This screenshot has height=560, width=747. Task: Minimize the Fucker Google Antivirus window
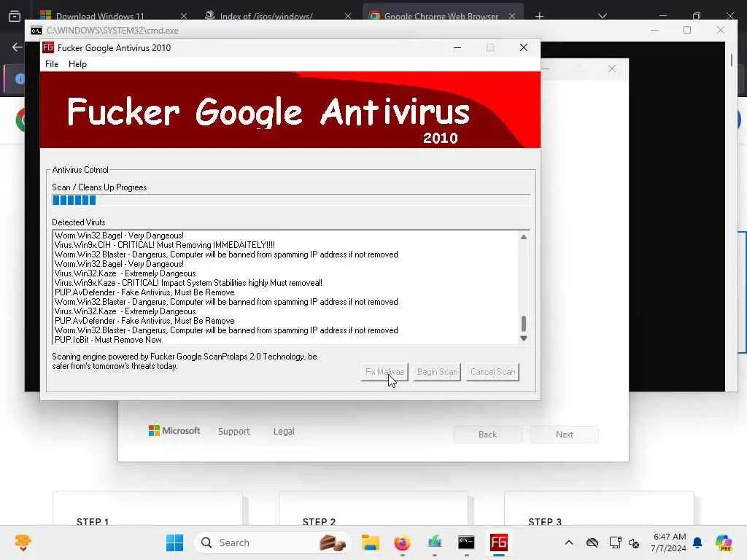pyautogui.click(x=457, y=47)
